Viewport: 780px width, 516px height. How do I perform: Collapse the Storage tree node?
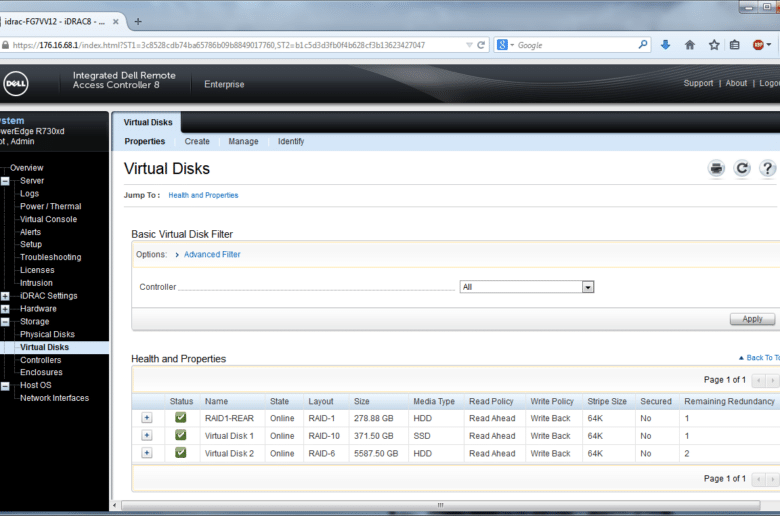click(5, 322)
